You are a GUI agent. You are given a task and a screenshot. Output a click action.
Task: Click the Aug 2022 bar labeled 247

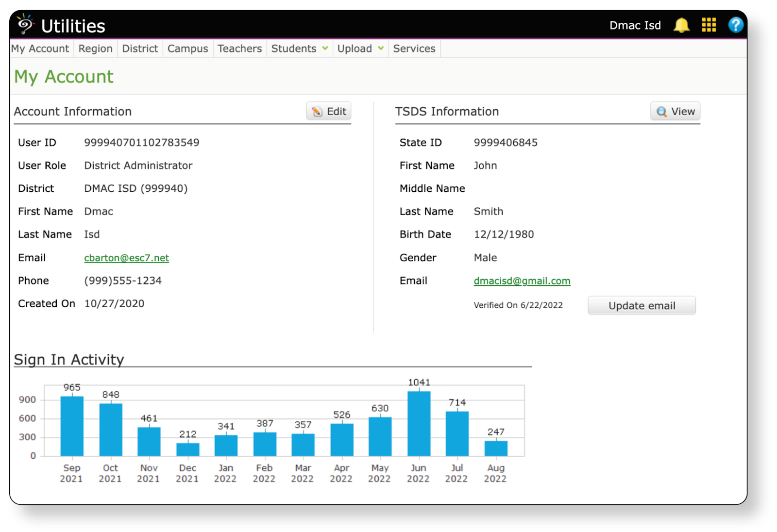[496, 449]
